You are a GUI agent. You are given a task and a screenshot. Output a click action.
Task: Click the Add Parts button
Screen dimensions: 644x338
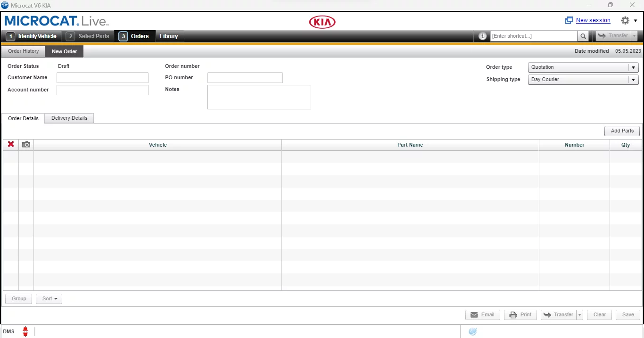coord(622,131)
